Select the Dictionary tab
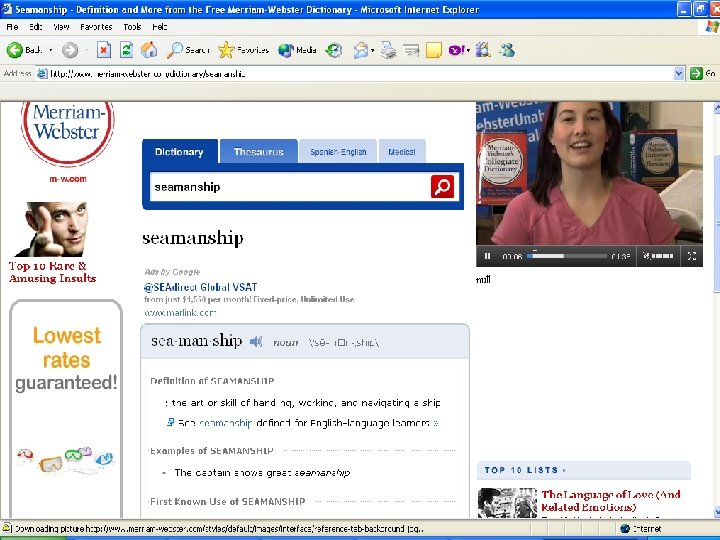720x540 pixels. (x=180, y=152)
